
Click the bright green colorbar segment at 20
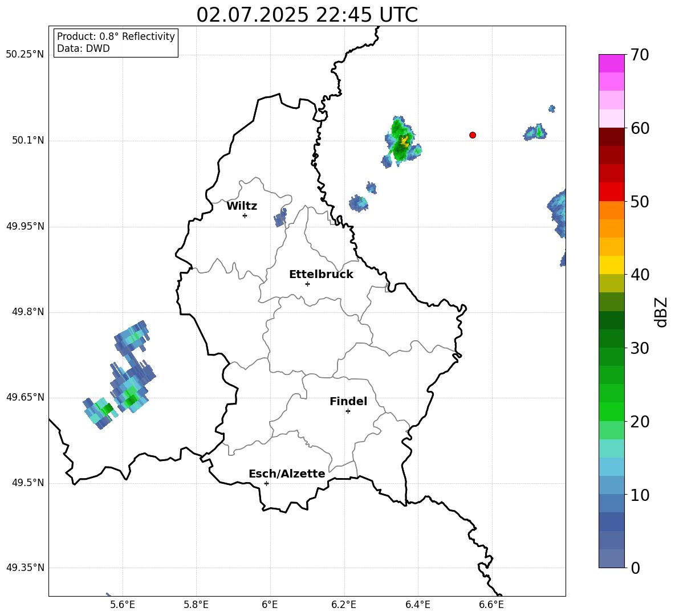point(612,412)
